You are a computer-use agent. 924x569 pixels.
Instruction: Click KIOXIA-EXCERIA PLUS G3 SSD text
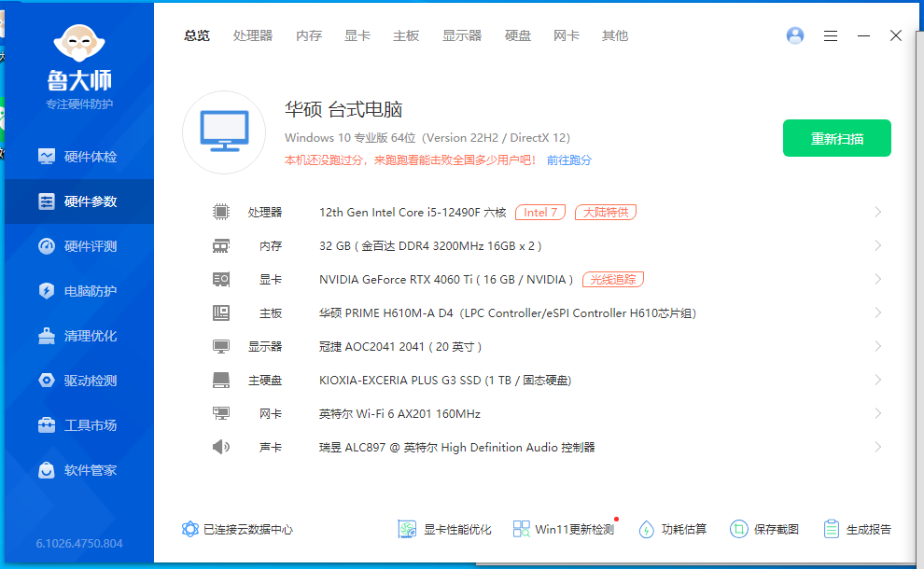[445, 380]
